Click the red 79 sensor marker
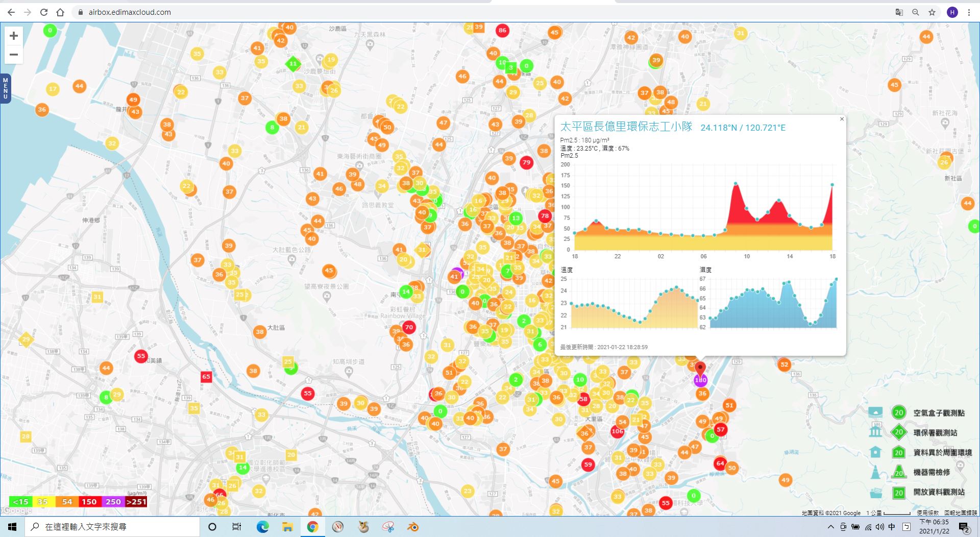Image resolution: width=980 pixels, height=537 pixels. 526,162
